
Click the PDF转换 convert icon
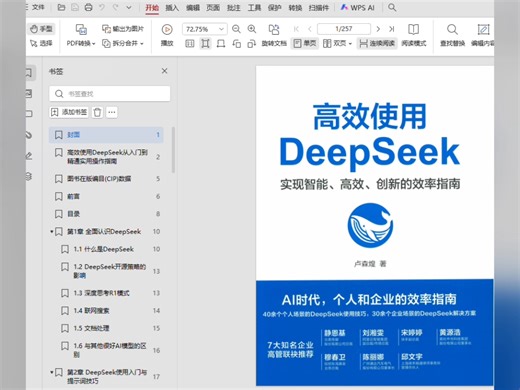pyautogui.click(x=81, y=29)
